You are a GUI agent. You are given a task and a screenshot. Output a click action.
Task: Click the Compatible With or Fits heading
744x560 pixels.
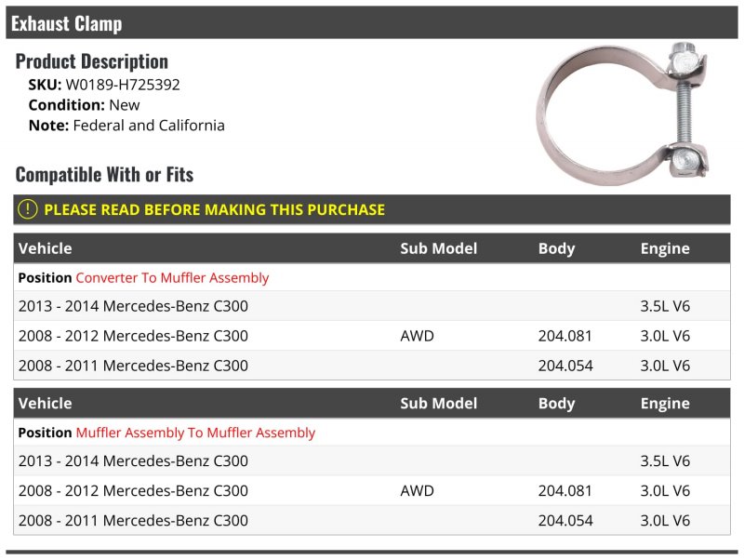pos(104,174)
